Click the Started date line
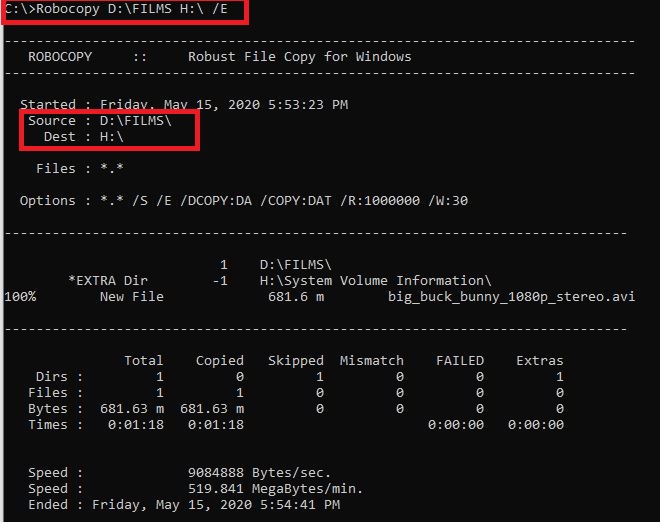 184,104
